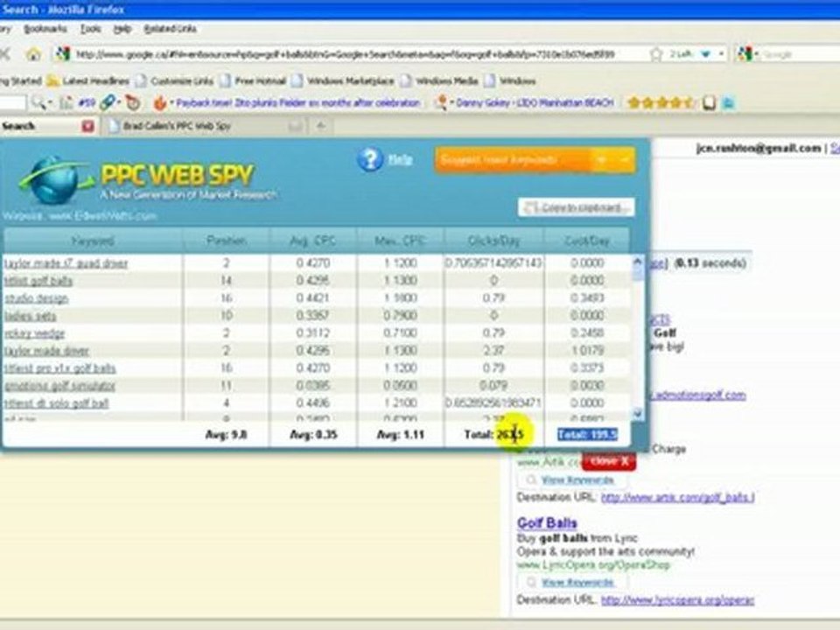Sort by the Clicks/Day column header
The height and width of the screenshot is (630, 840).
pos(493,241)
